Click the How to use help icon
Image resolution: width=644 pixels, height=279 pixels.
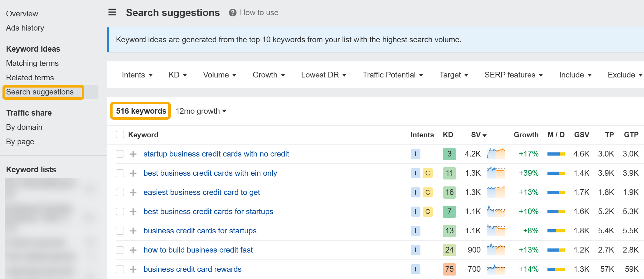pos(233,13)
